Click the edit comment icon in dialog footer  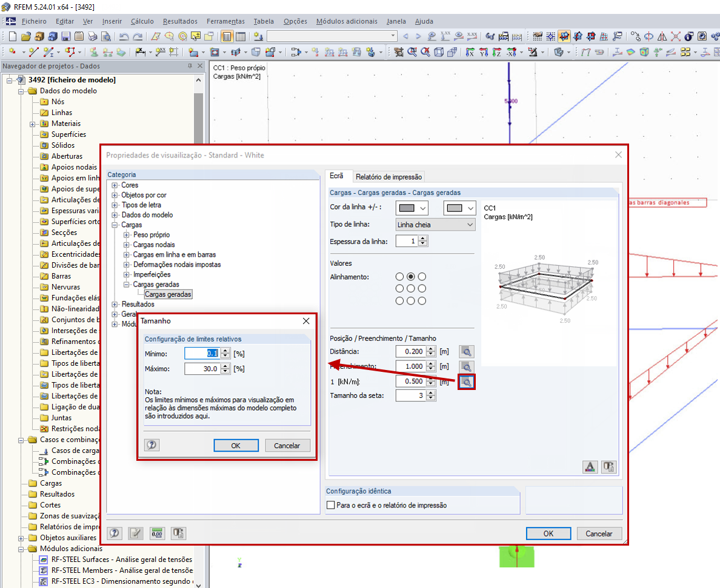pyautogui.click(x=136, y=533)
